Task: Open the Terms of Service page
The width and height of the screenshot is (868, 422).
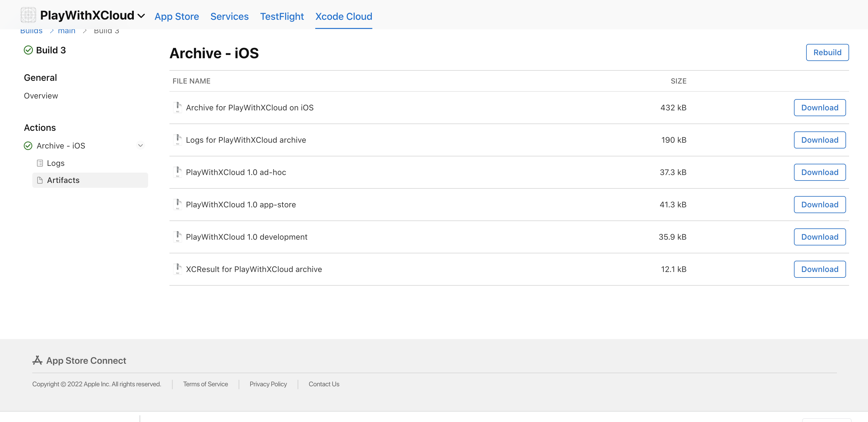Action: [205, 384]
